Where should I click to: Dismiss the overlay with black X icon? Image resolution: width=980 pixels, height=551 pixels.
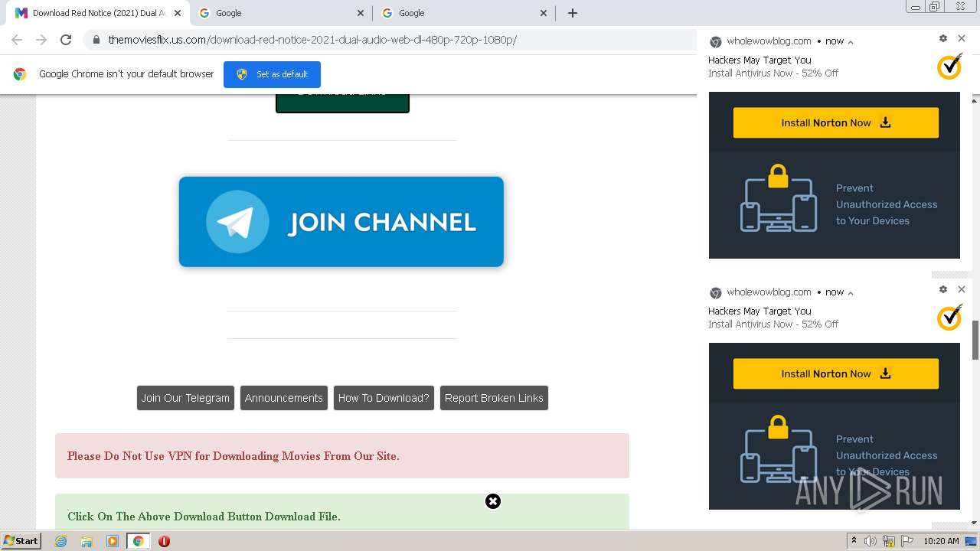(493, 501)
